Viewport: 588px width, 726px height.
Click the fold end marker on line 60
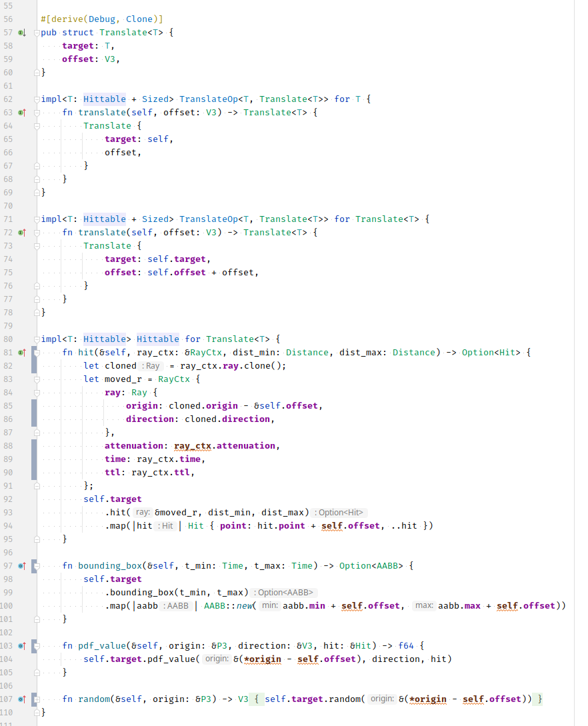37,73
